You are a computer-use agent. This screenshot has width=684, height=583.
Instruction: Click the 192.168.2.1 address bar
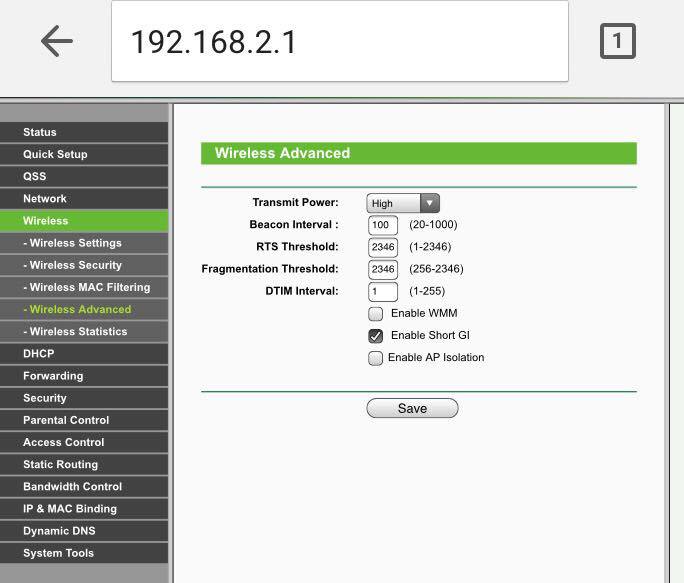coord(340,41)
